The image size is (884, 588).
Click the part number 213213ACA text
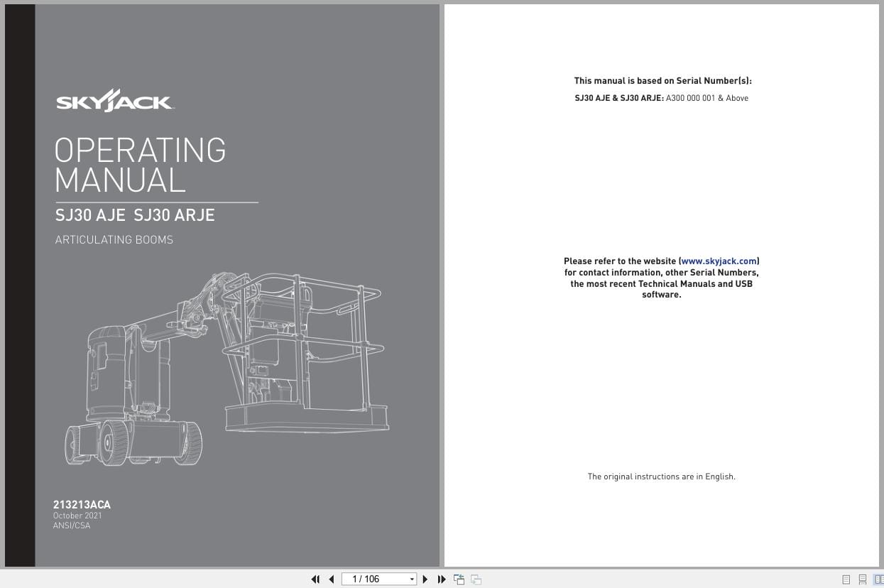click(81, 504)
